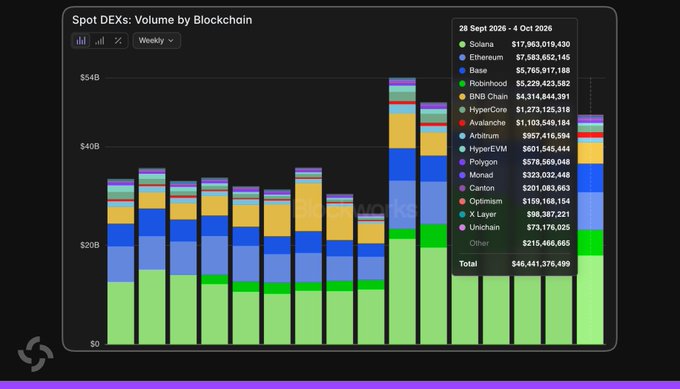This screenshot has width=680, height=389.
Task: Click the $40B y-axis label
Action: click(x=90, y=147)
